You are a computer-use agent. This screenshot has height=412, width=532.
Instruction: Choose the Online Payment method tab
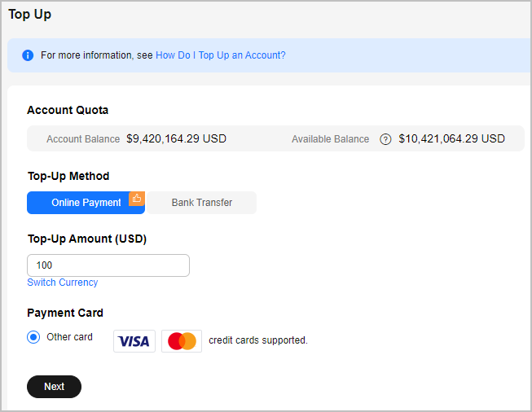coord(86,203)
